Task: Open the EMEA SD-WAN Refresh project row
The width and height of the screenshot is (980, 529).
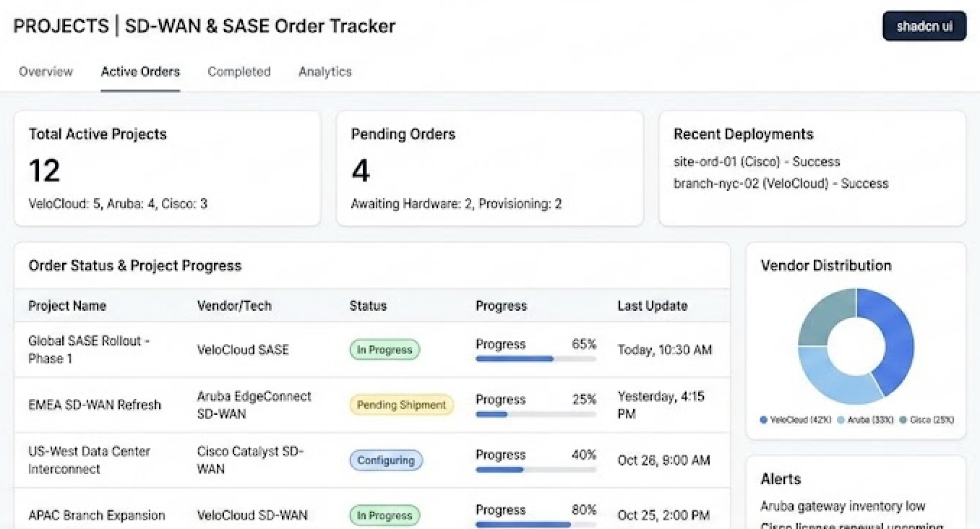Action: [95, 405]
